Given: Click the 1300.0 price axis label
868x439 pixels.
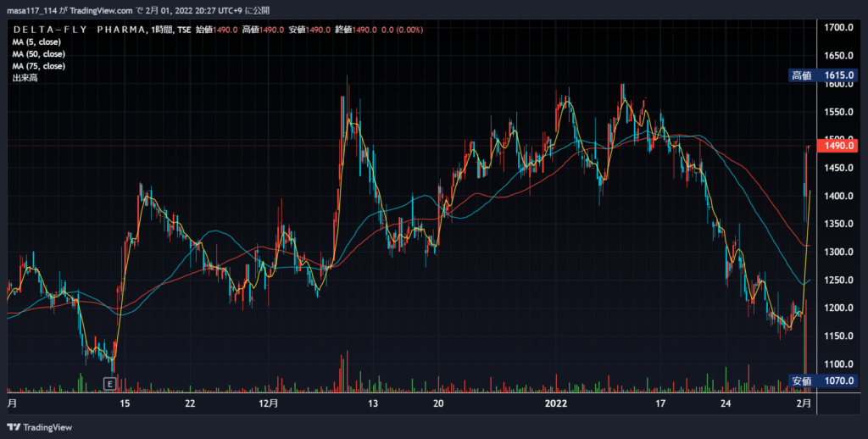Looking at the screenshot, I should coord(838,252).
